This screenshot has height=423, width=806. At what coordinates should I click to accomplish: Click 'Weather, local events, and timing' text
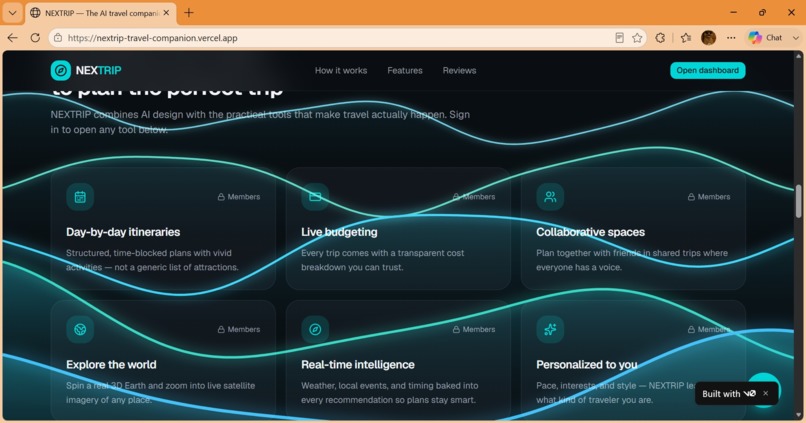coord(390,393)
